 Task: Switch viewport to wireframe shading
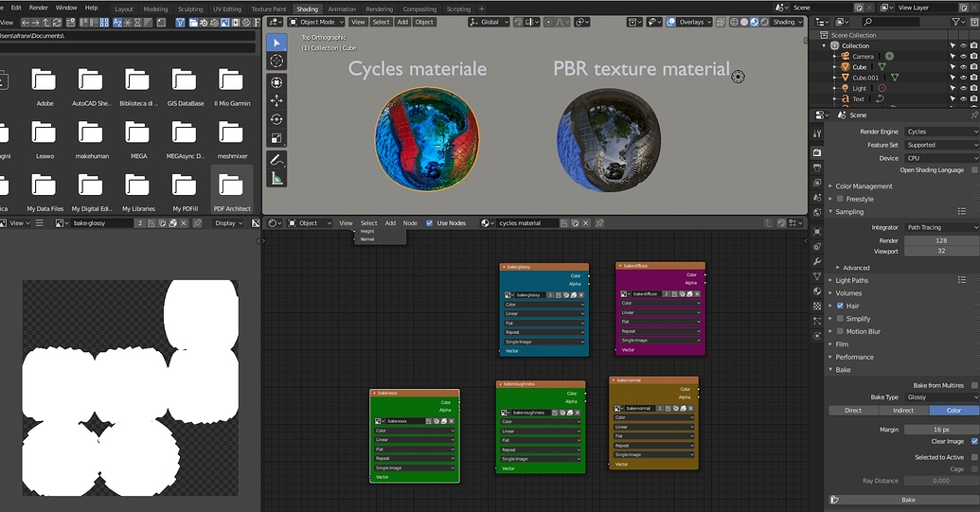[735, 22]
